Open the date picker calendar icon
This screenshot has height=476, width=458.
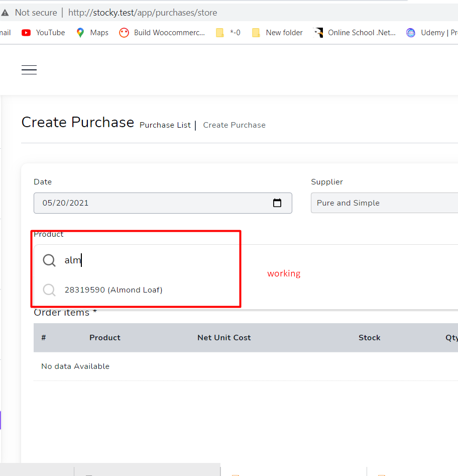coord(277,203)
